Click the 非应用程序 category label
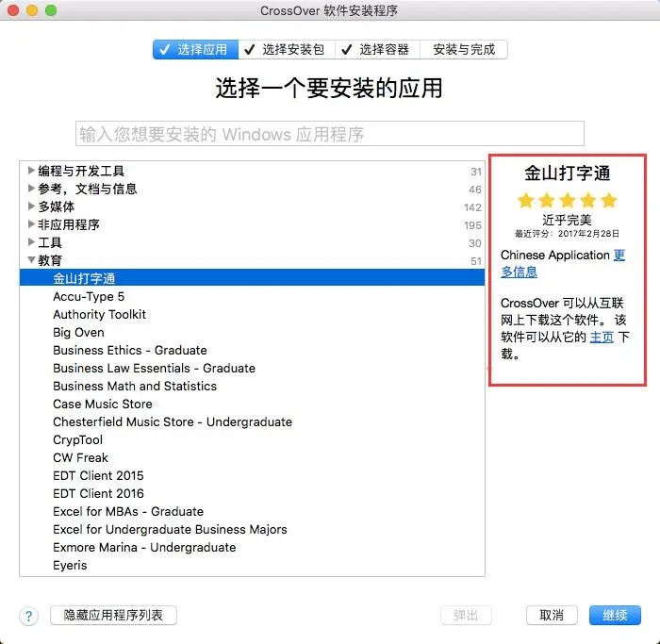 click(x=69, y=224)
